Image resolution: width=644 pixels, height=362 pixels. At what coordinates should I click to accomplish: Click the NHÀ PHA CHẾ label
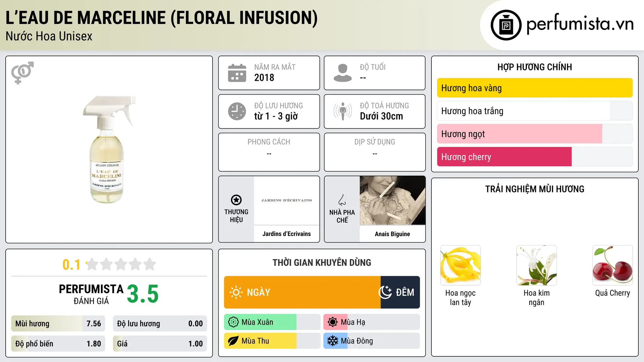click(x=342, y=216)
